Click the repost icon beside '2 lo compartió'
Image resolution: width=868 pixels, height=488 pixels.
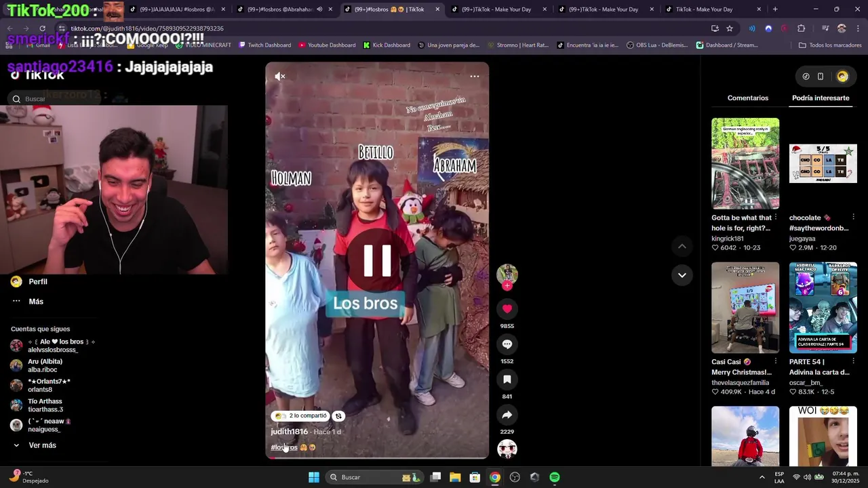(338, 416)
